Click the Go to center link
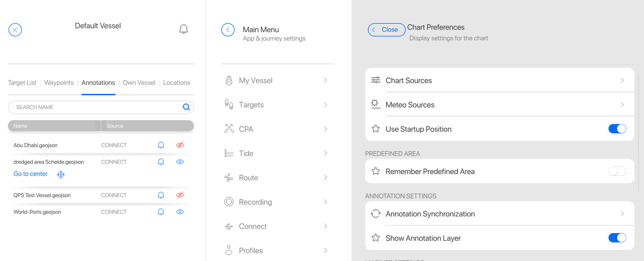 31,174
